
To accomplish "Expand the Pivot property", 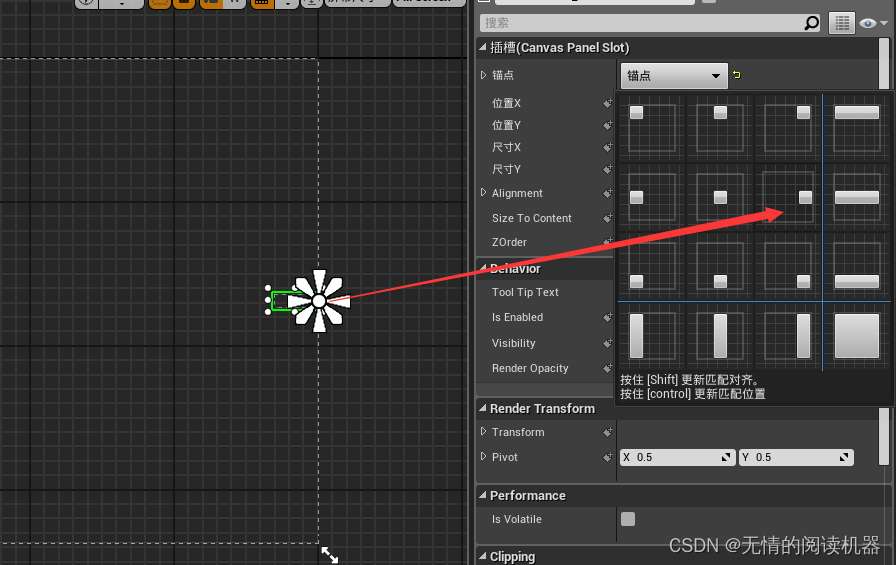I will click(x=483, y=456).
